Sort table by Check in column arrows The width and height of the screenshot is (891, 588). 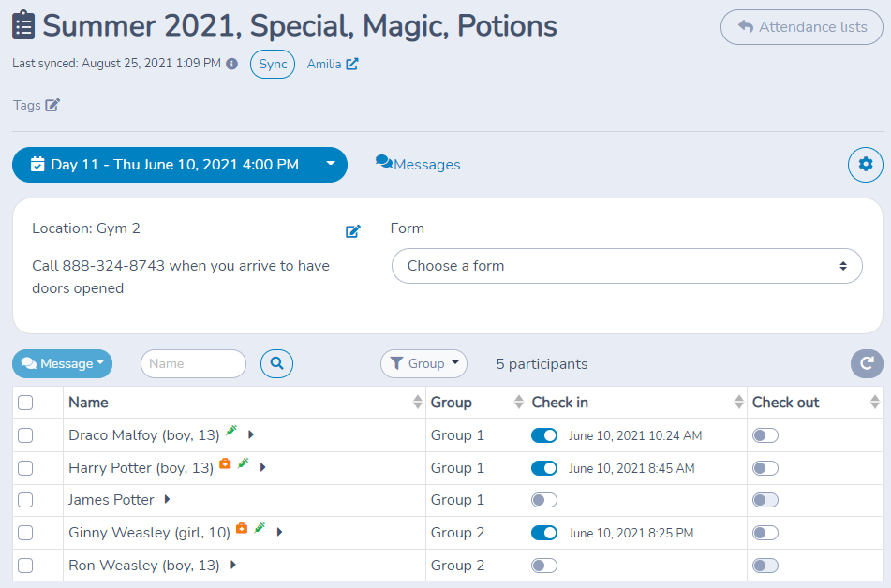pyautogui.click(x=738, y=403)
